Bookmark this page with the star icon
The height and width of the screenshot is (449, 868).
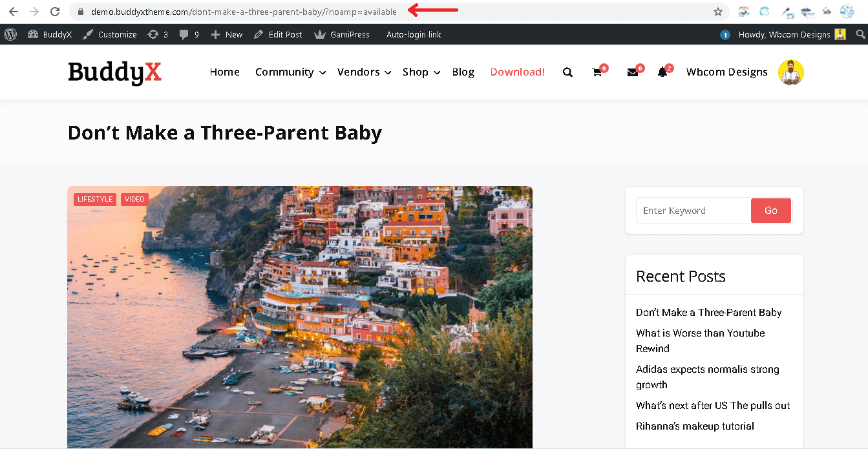coord(718,12)
